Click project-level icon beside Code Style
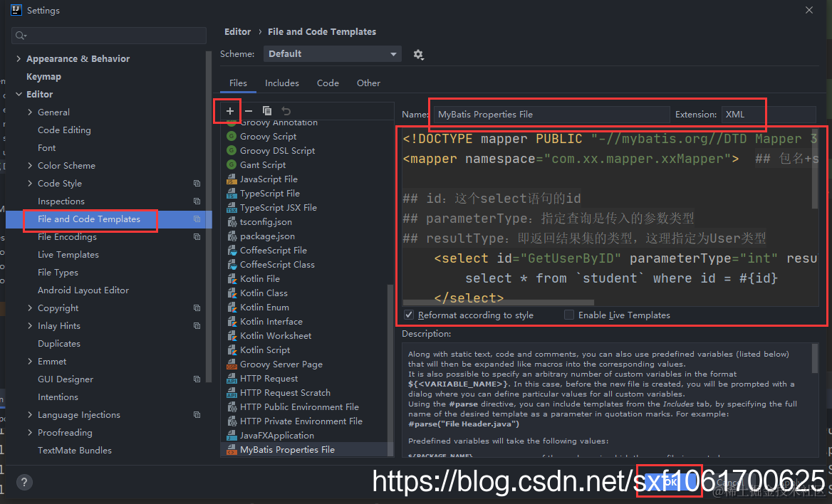Viewport: 832px width, 504px height. (197, 184)
